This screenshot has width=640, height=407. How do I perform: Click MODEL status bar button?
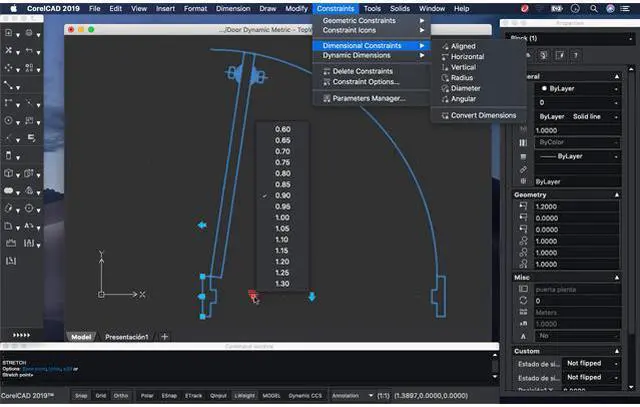[271, 396]
